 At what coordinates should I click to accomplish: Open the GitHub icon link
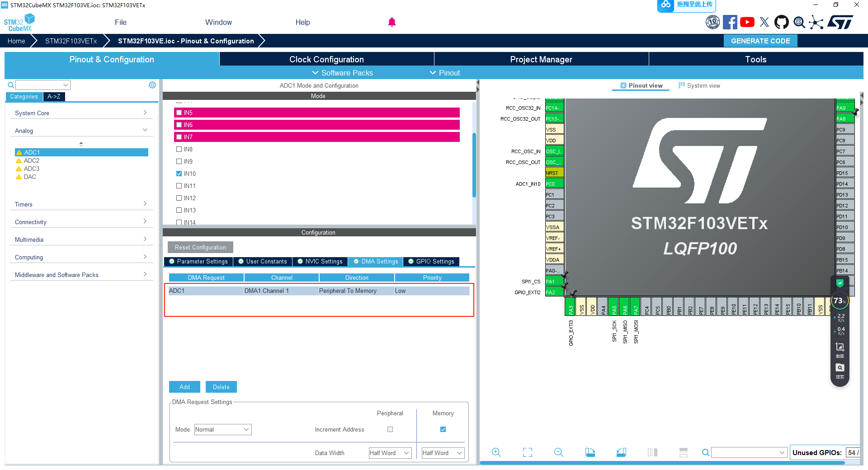[781, 22]
